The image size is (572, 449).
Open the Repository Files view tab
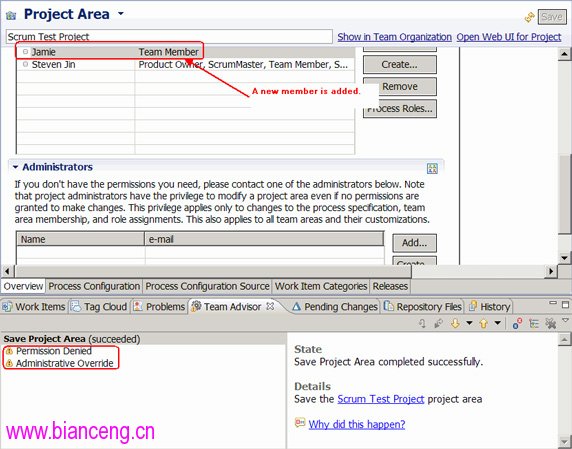click(423, 307)
